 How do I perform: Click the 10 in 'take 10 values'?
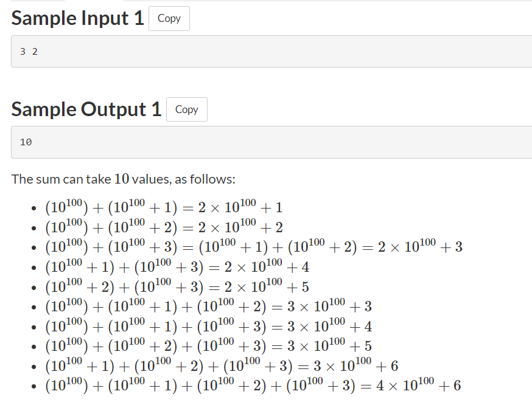tap(122, 179)
